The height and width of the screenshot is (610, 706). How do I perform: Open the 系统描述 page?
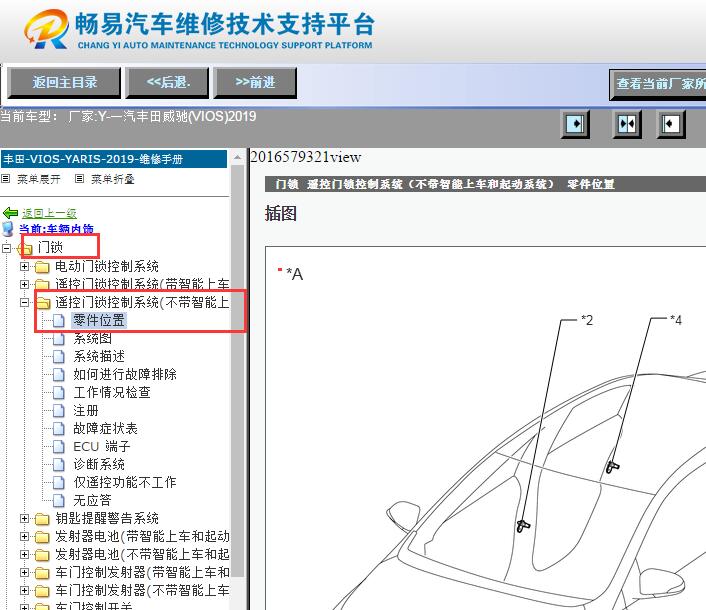pyautogui.click(x=99, y=356)
